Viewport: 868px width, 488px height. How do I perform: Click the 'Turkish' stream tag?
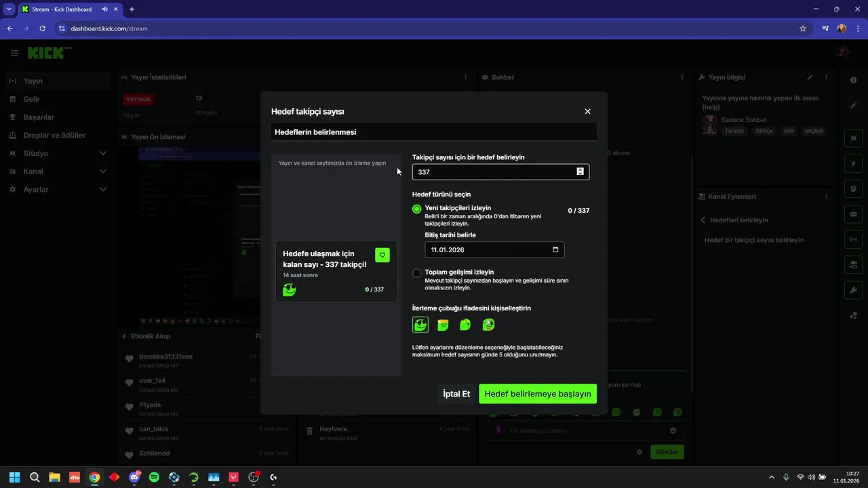pos(734,131)
